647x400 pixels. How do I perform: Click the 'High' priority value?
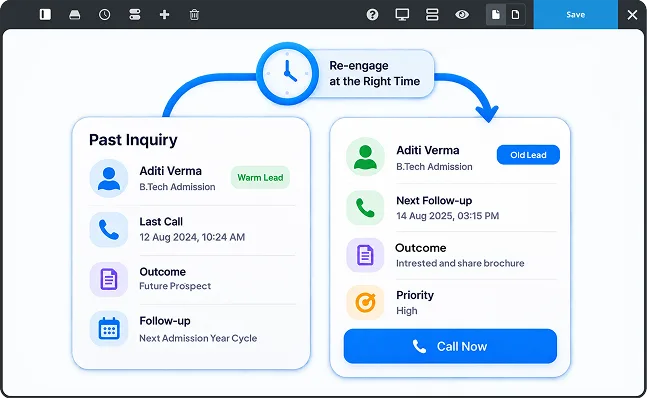(407, 311)
